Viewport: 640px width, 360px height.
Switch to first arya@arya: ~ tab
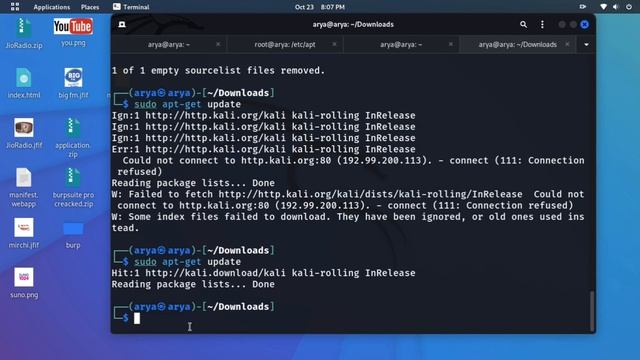169,44
